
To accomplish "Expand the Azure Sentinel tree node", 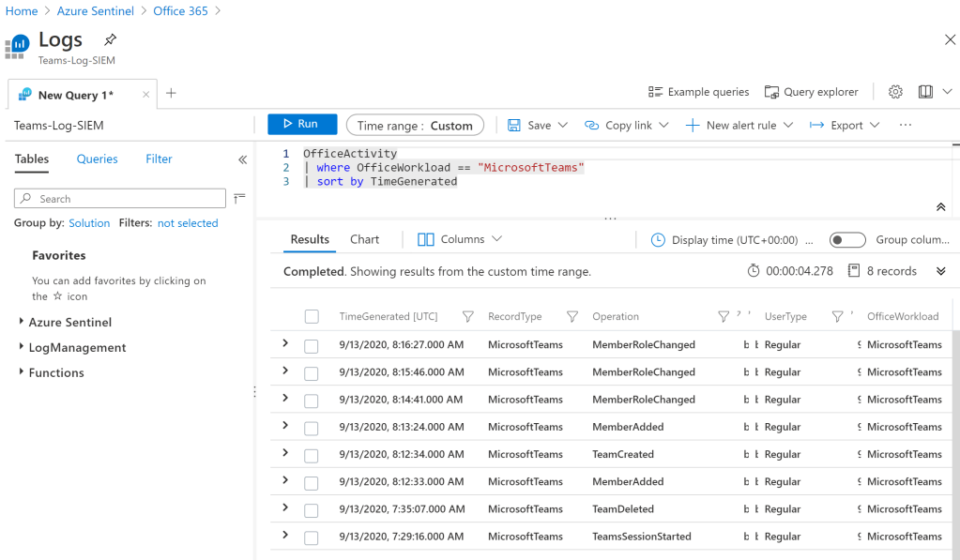I will coord(22,322).
